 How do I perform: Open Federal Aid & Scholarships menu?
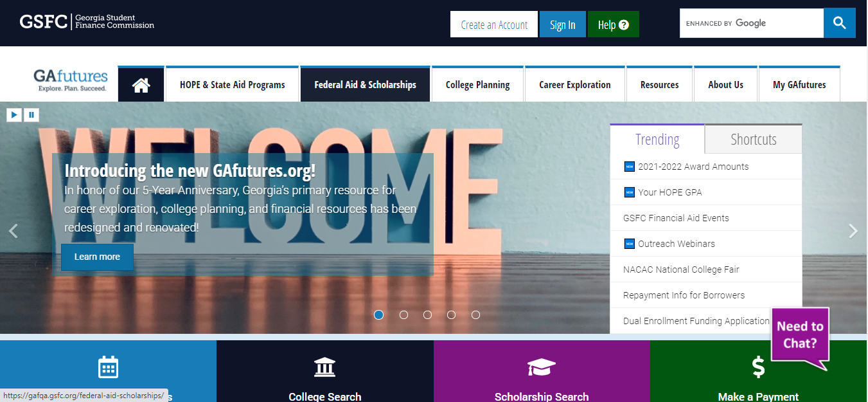(365, 85)
